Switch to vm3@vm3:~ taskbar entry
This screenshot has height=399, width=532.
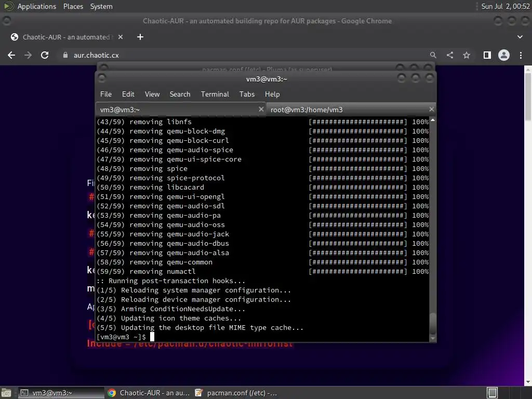[61, 393]
